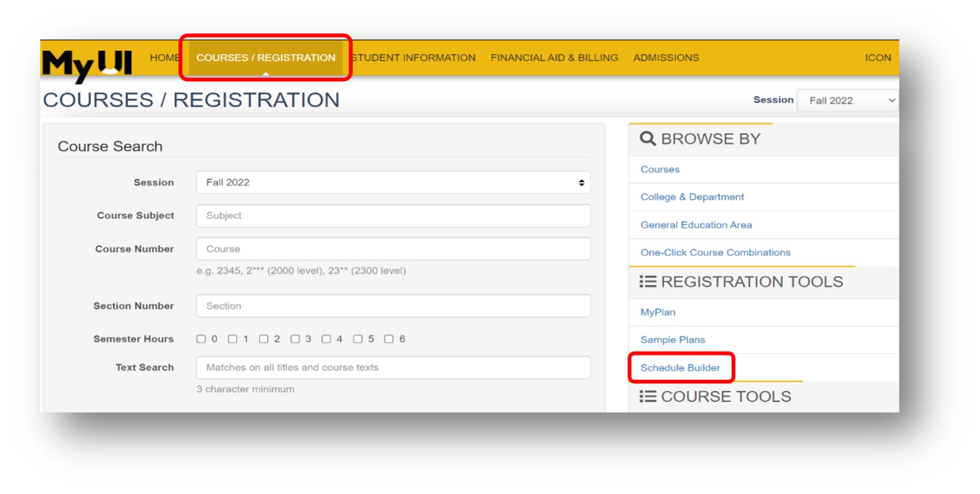Open One-Click Course Combinations link
The image size is (980, 494).
tap(715, 253)
